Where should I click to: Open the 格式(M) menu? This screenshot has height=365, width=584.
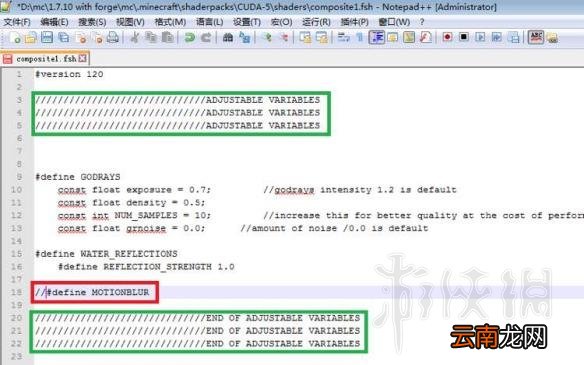(170, 22)
